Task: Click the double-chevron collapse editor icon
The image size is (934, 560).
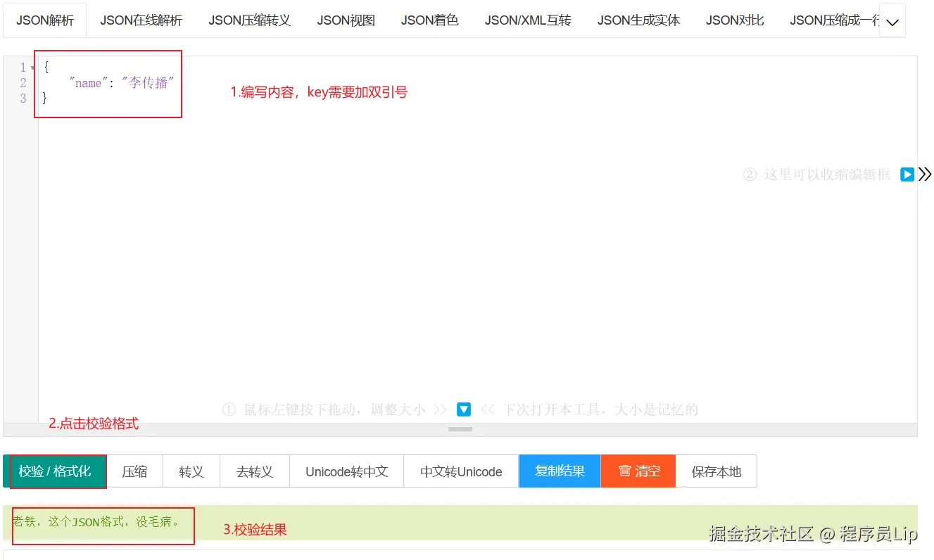Action: [x=925, y=174]
